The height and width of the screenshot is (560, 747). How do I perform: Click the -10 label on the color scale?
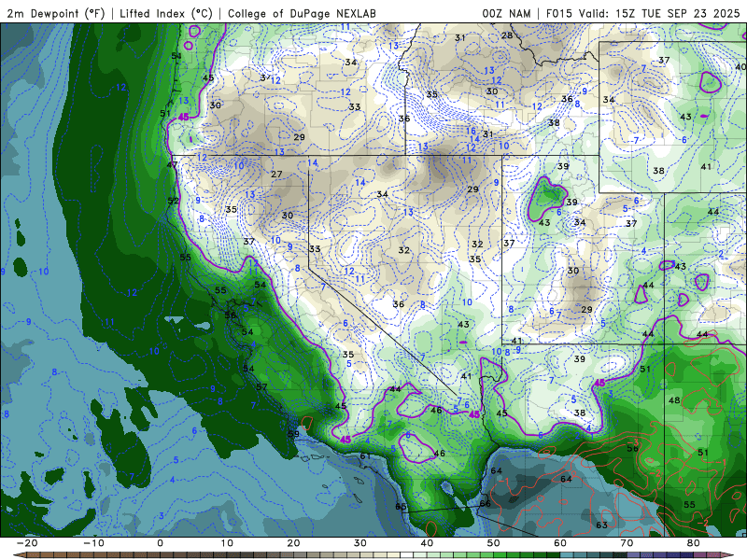[x=93, y=543]
